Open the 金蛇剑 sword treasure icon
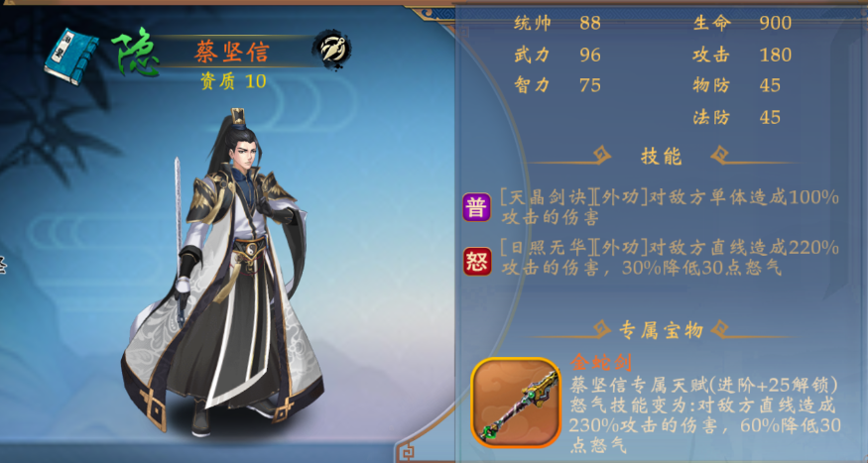The width and height of the screenshot is (868, 463). click(x=516, y=403)
